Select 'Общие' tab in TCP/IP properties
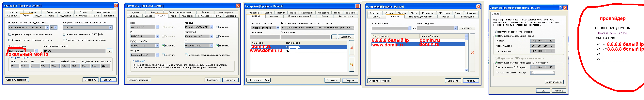 tap(495, 14)
